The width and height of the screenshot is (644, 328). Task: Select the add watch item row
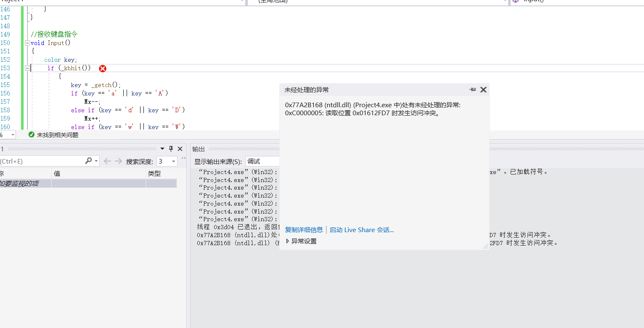pos(88,183)
